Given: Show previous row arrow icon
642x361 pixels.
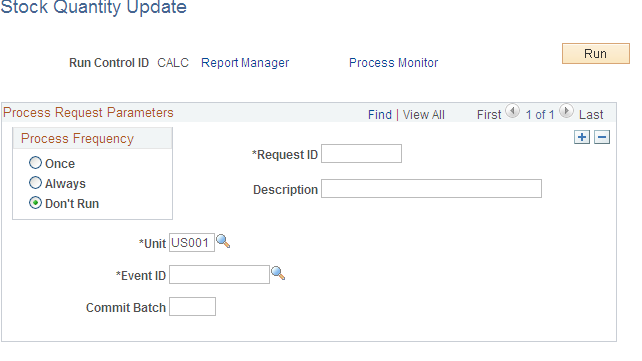Looking at the screenshot, I should [x=512, y=111].
